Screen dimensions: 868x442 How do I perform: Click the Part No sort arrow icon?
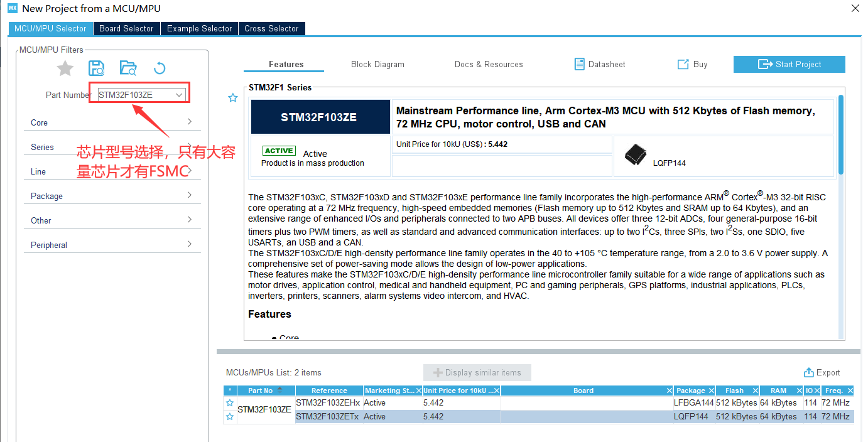pos(279,390)
